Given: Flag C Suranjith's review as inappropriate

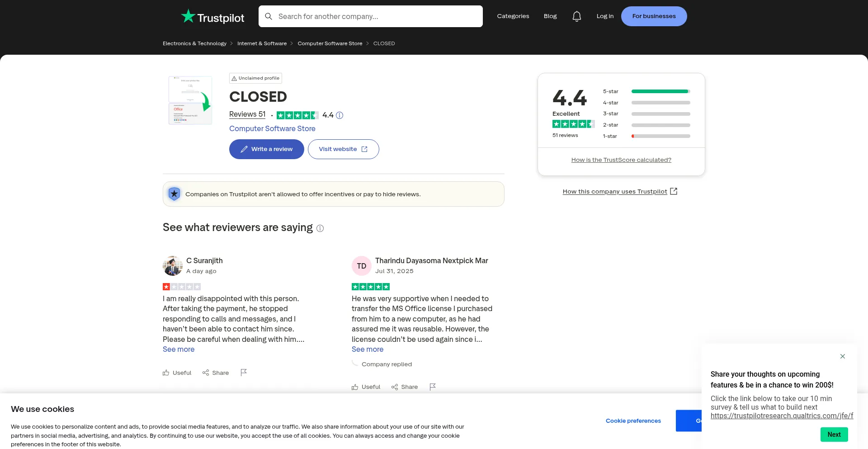Looking at the screenshot, I should coord(244,372).
